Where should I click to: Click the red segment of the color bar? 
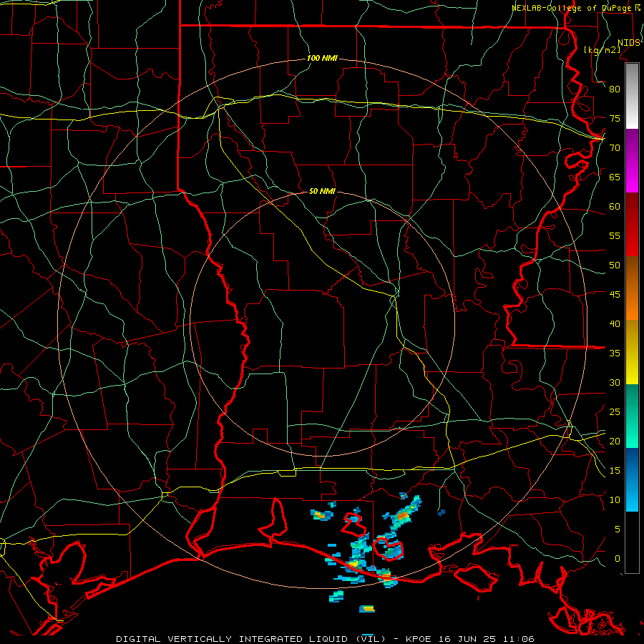(x=632, y=225)
